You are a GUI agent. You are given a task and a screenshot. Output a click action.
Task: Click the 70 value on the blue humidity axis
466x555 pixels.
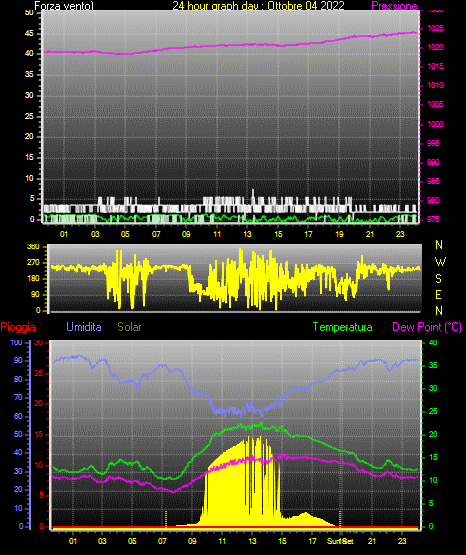[x=18, y=397]
